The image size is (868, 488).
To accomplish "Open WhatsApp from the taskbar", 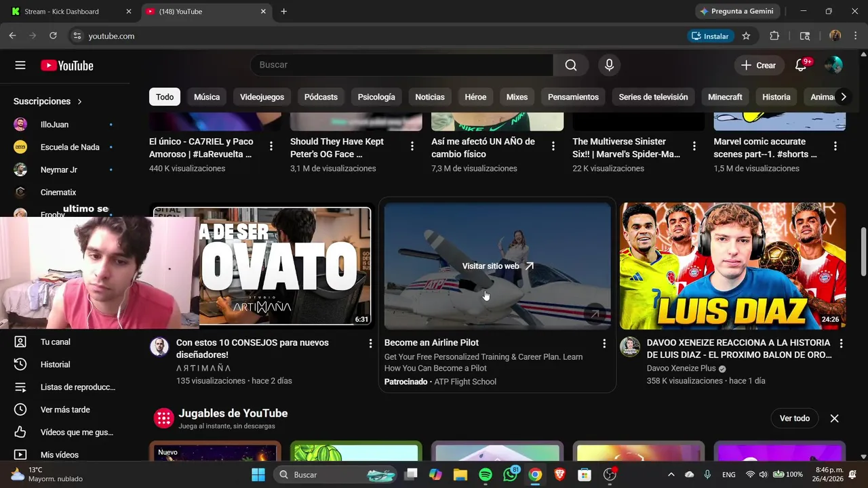I will click(511, 474).
